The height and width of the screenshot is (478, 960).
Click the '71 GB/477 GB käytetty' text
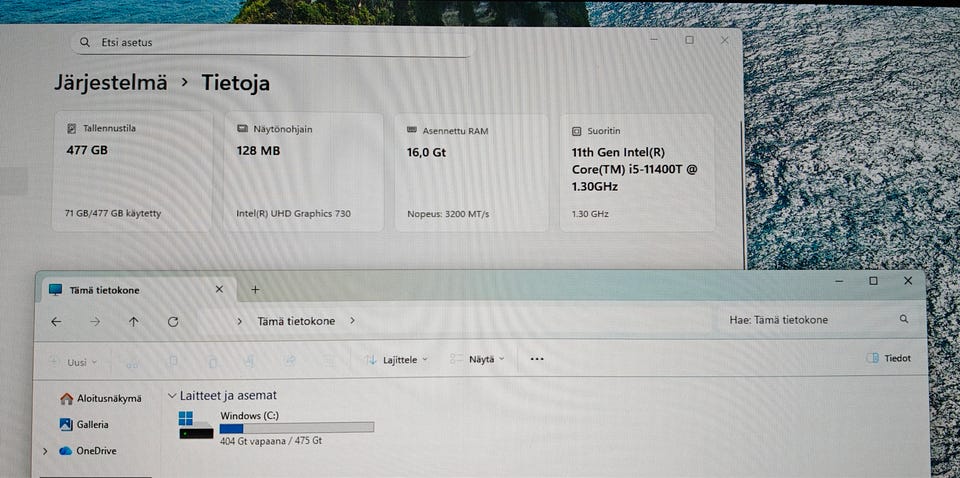pos(113,214)
